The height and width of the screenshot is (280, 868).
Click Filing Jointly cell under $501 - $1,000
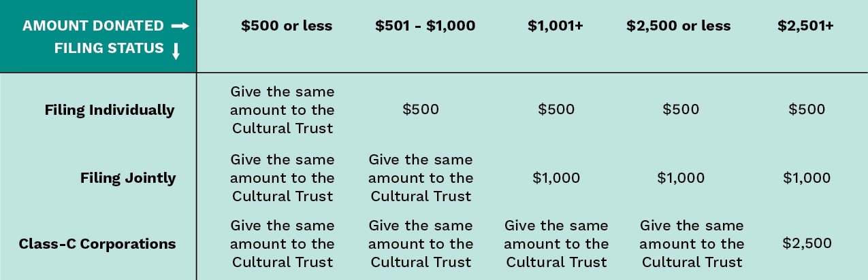421,178
